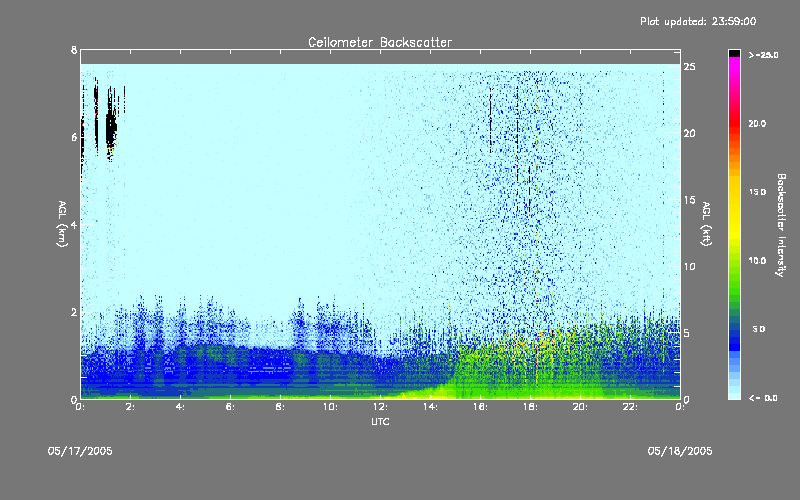Click the green band near 10.0 on colorbar
This screenshot has height=500, width=800.
click(734, 265)
